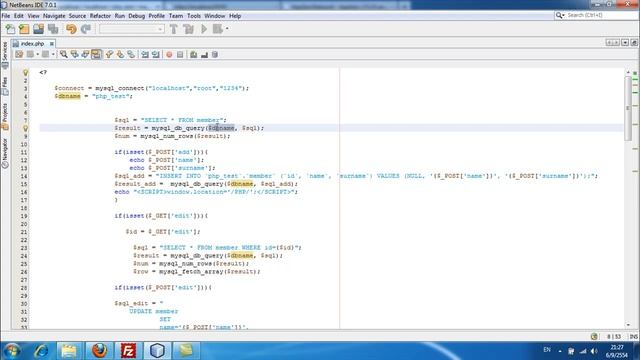Open the File menu
This screenshot has width=640, height=360.
click(6, 16)
